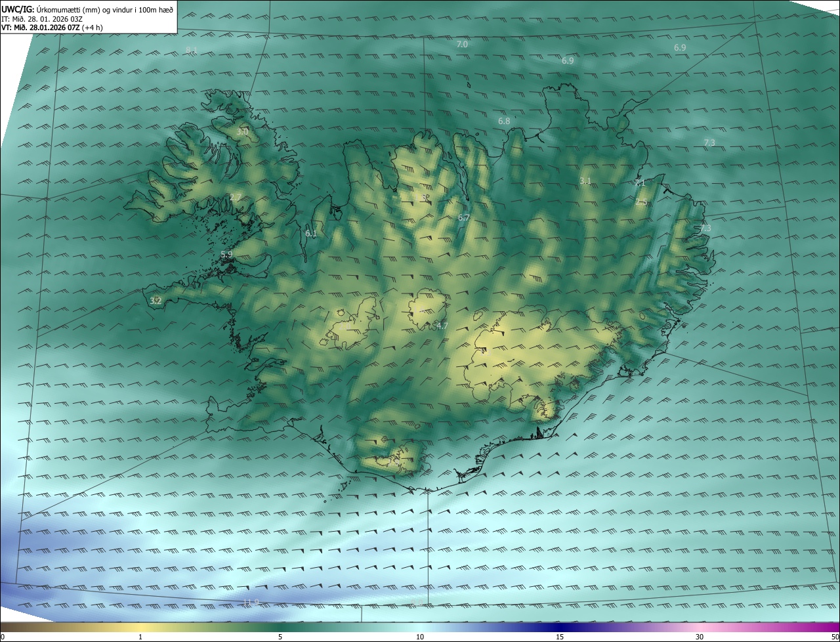Click the 2.7 value label on the map
Image resolution: width=840 pixels, height=642 pixels.
[x=236, y=197]
